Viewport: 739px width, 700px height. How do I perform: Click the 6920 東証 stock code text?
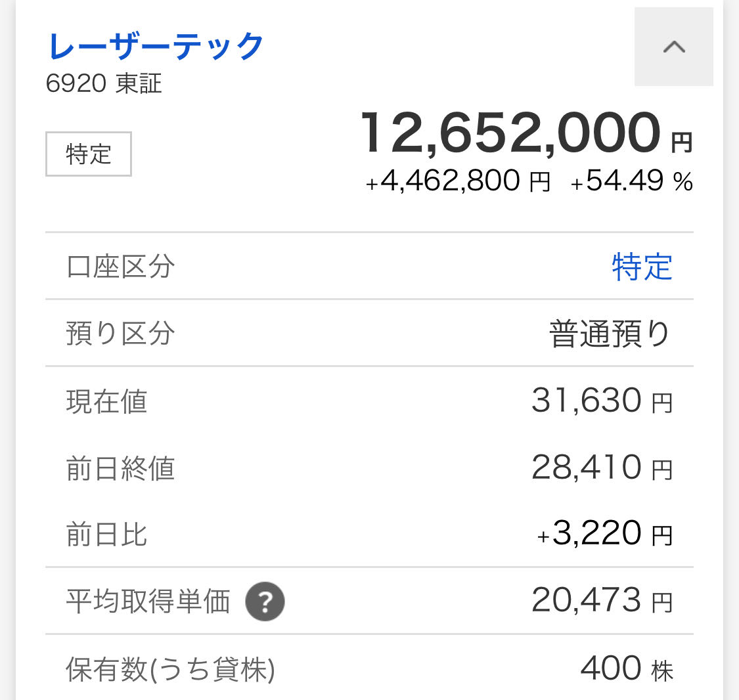(104, 84)
